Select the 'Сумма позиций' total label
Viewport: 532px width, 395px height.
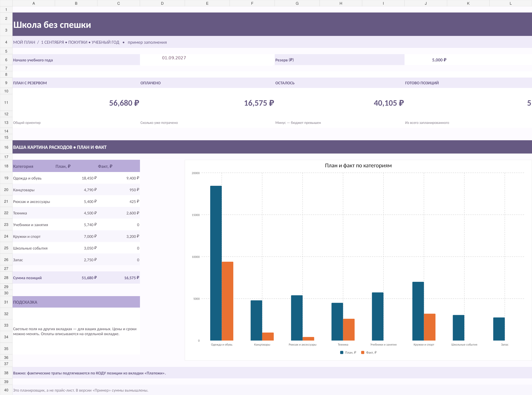(x=34, y=278)
